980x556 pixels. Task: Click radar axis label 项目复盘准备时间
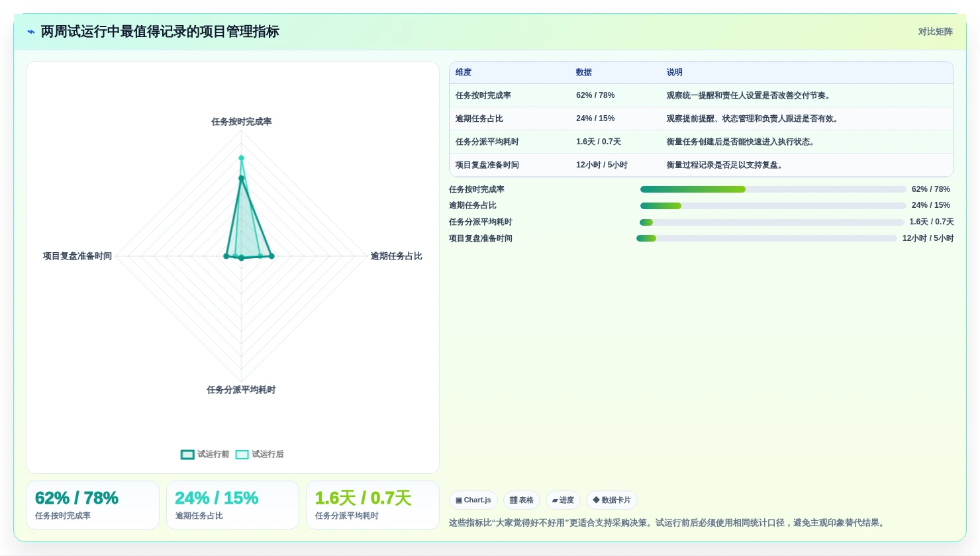pyautogui.click(x=77, y=256)
